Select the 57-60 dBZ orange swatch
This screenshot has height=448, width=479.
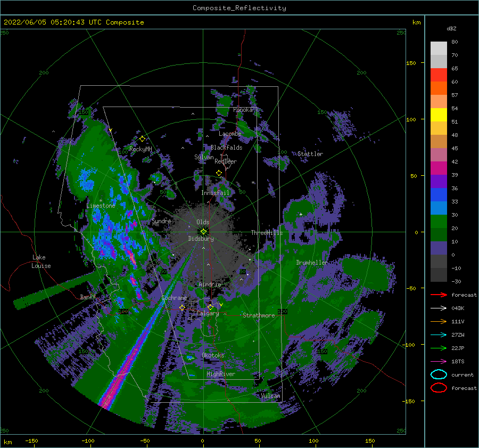pyautogui.click(x=439, y=88)
